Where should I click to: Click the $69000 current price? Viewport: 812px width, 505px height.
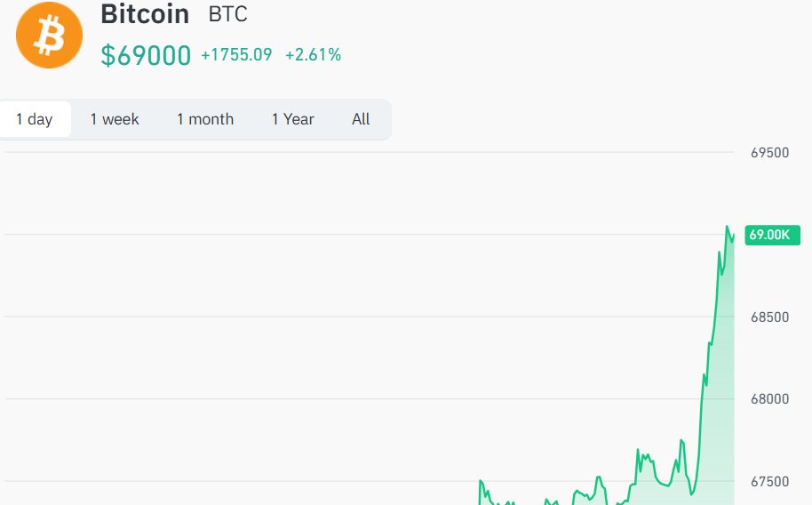[x=146, y=55]
